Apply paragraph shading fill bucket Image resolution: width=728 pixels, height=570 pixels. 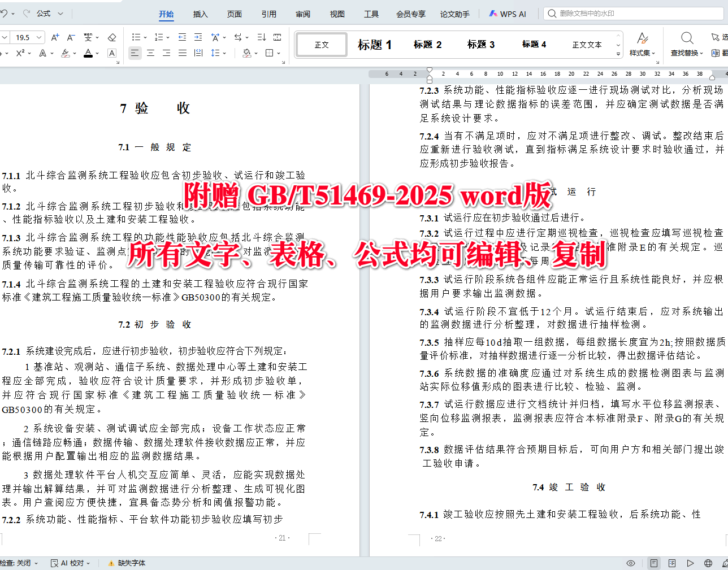pos(246,53)
